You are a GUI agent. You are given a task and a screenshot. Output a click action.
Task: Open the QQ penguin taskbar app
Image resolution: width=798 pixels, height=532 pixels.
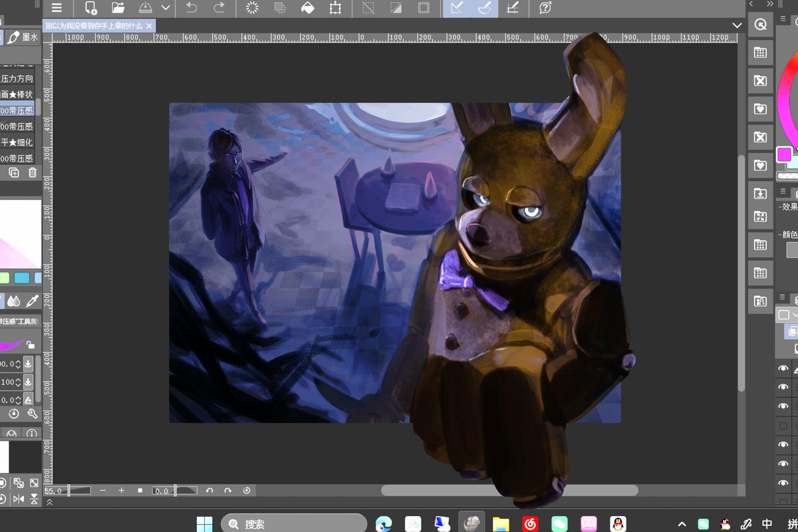coord(618,524)
